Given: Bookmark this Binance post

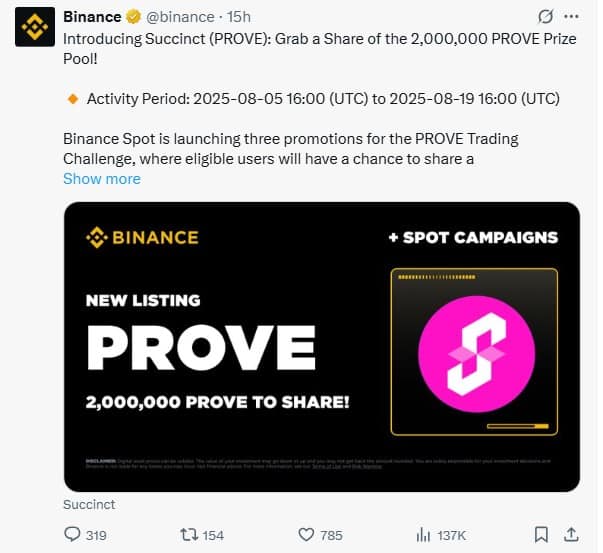Looking at the screenshot, I should tap(541, 535).
